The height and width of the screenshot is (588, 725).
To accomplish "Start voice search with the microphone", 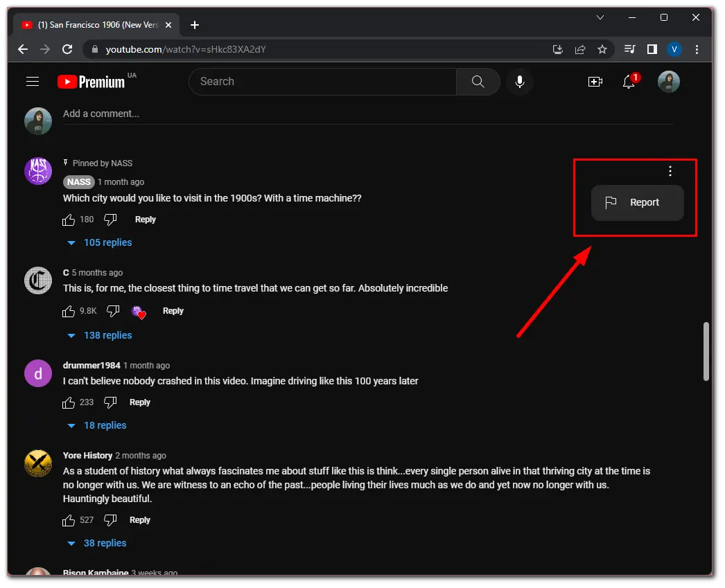I will pyautogui.click(x=520, y=82).
